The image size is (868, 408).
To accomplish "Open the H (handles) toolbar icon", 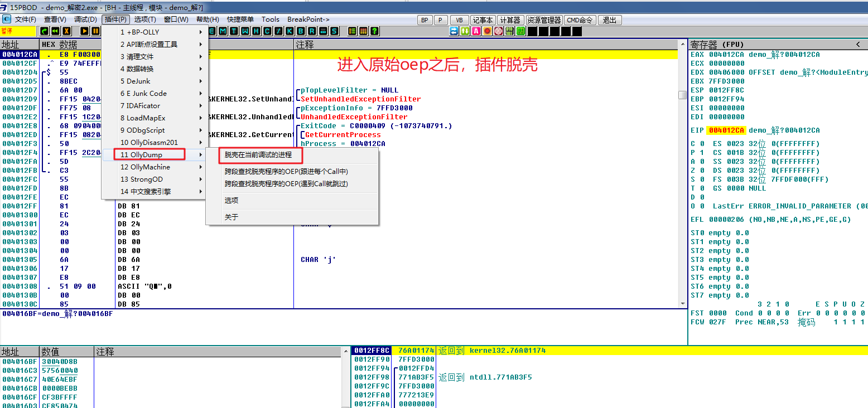I will click(256, 31).
